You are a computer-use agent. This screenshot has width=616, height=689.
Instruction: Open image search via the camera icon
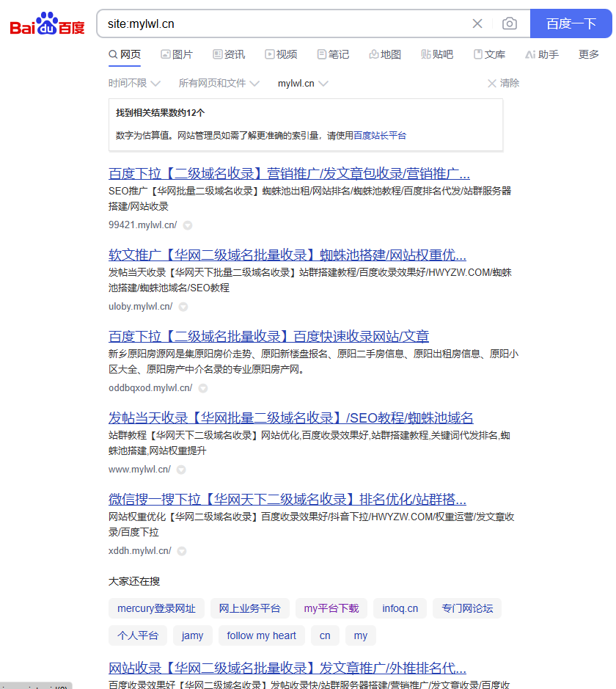pyautogui.click(x=510, y=23)
